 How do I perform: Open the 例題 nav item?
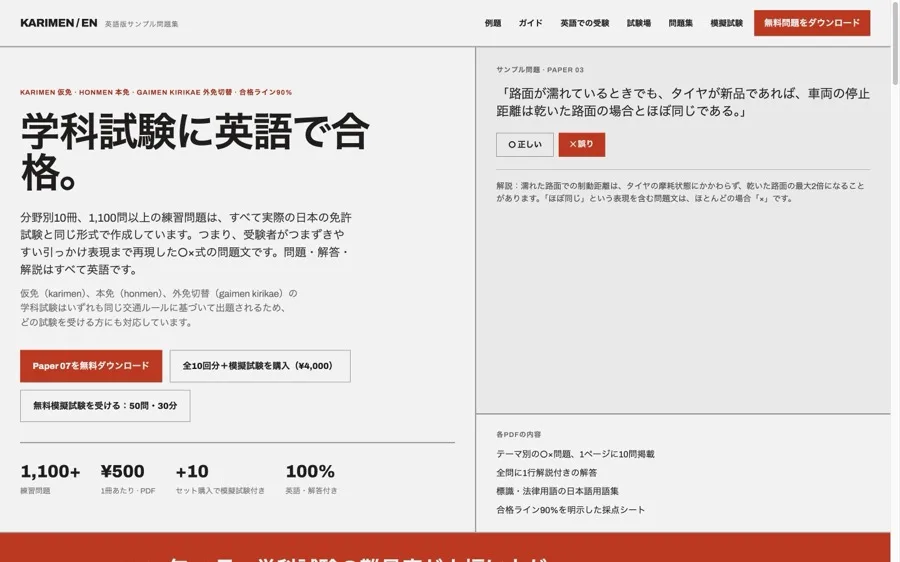[x=492, y=24]
